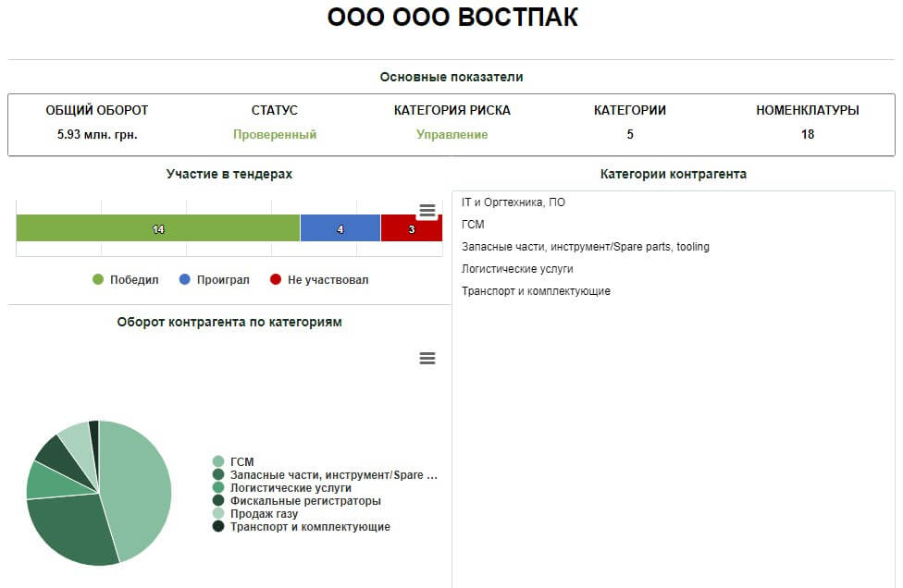Toggle Продаж газу legend entry
The image size is (903, 588).
255,513
